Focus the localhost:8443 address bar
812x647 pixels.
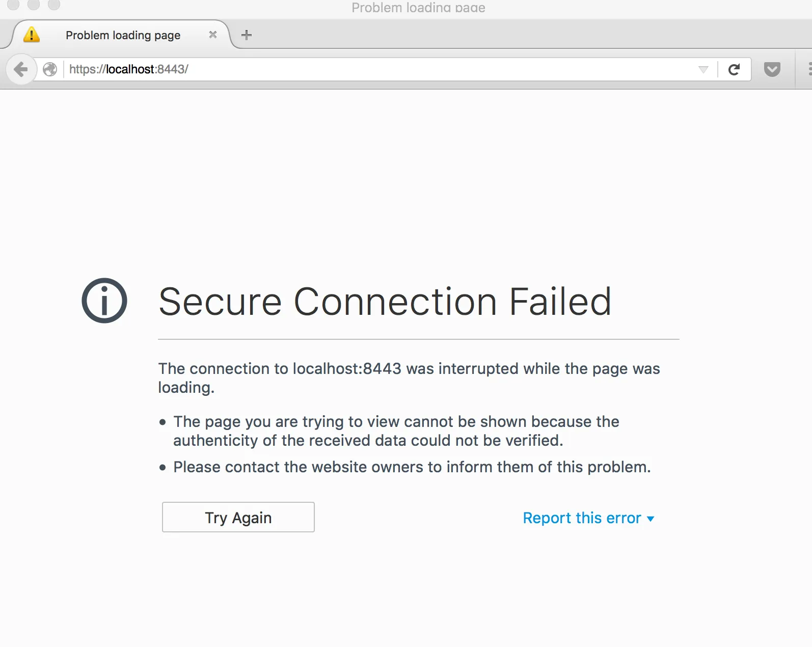point(357,69)
